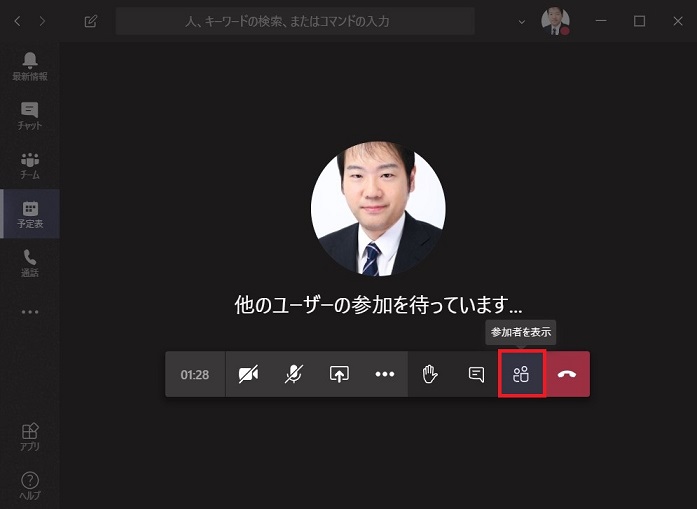
Task: Open the Apps (アプリ) store
Action: tap(30, 437)
